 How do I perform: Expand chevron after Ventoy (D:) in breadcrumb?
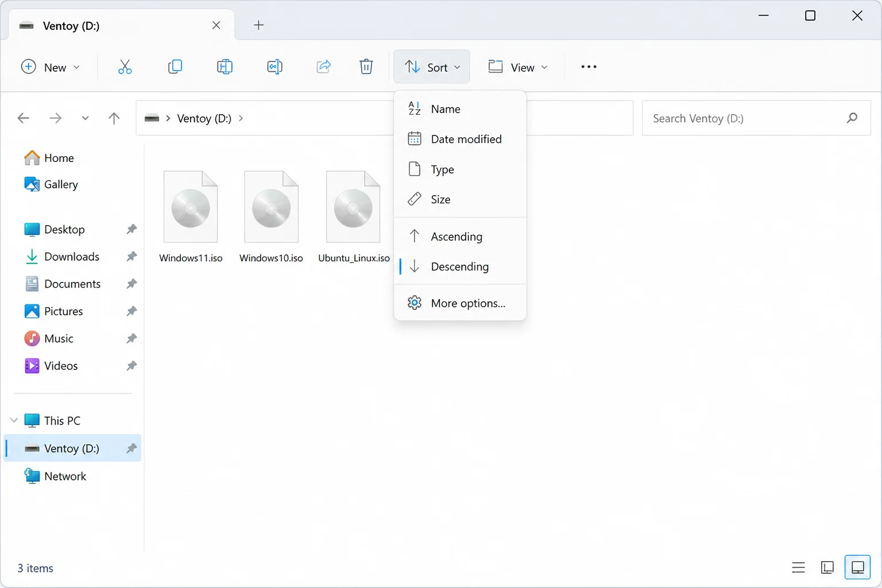coord(241,118)
